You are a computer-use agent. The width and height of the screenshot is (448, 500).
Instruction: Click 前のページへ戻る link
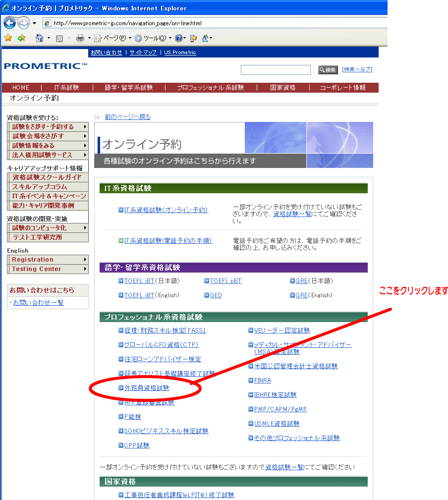click(x=127, y=117)
